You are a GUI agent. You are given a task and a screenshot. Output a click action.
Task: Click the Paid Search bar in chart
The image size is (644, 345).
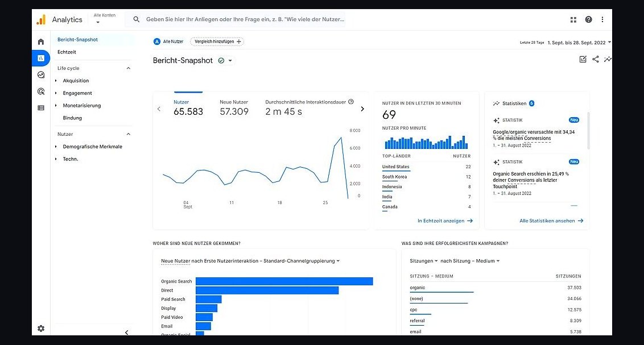(x=209, y=300)
